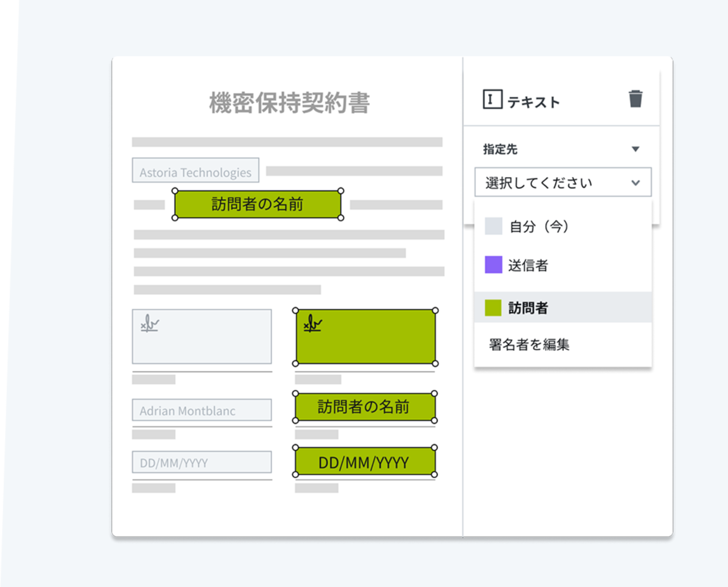Click bottom-left handle of lower 訪問者の名前 field
This screenshot has height=587, width=728.
tap(295, 420)
